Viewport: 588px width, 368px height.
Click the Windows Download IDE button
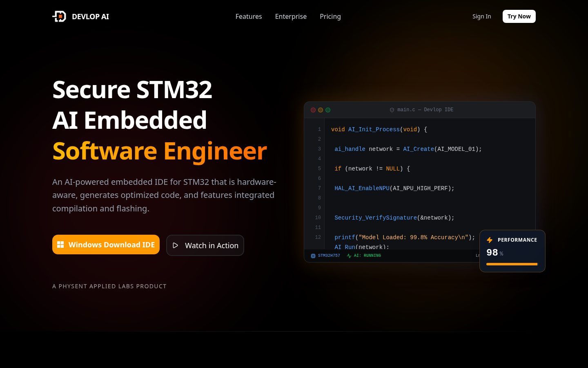[106, 245]
